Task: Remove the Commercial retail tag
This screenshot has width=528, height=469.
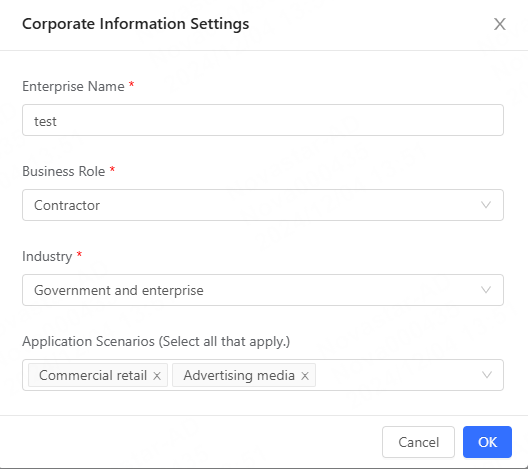Action: point(157,375)
